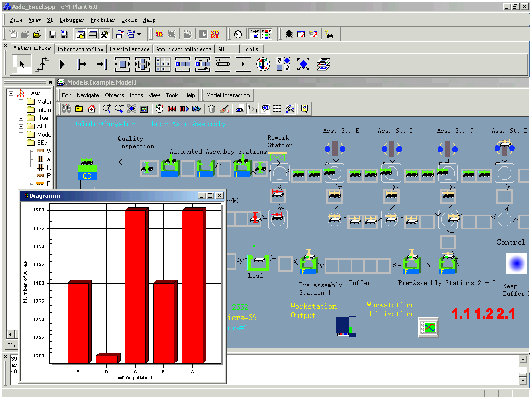The width and height of the screenshot is (532, 400).
Task: Switch to the InformationFlow tab
Action: tap(80, 49)
